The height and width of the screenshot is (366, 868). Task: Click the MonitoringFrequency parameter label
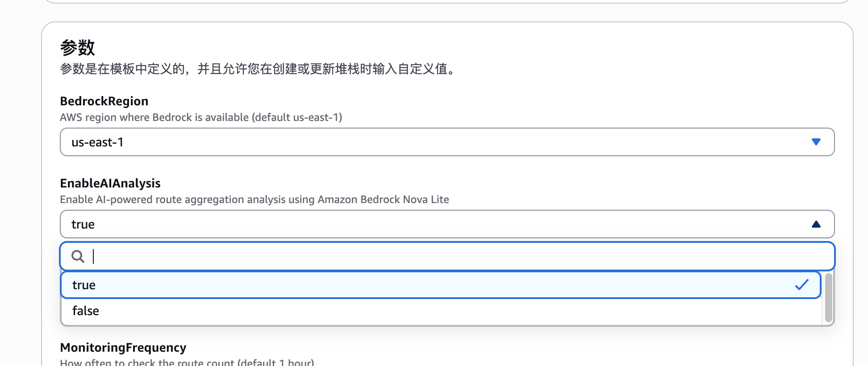[x=123, y=347]
